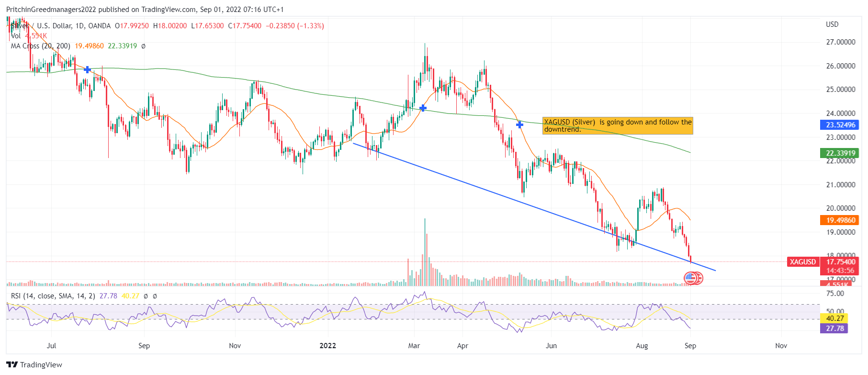
Task: Click the Jun label on time axis
Action: [x=552, y=346]
